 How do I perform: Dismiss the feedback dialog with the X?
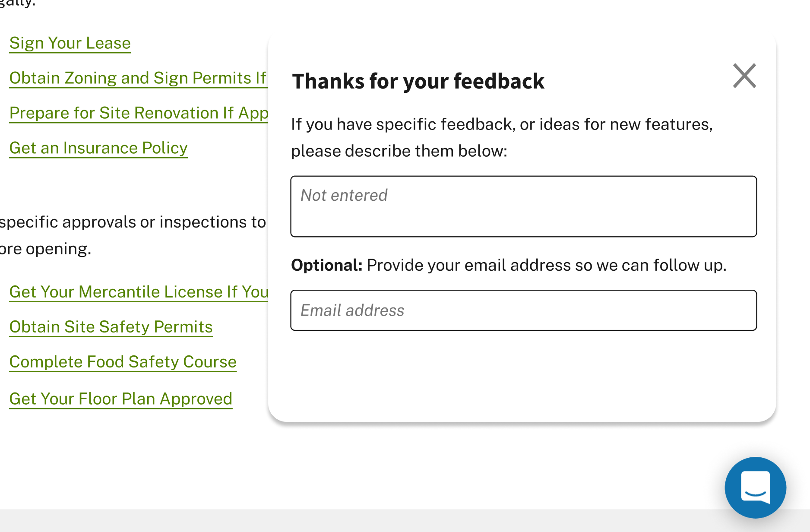(x=744, y=76)
